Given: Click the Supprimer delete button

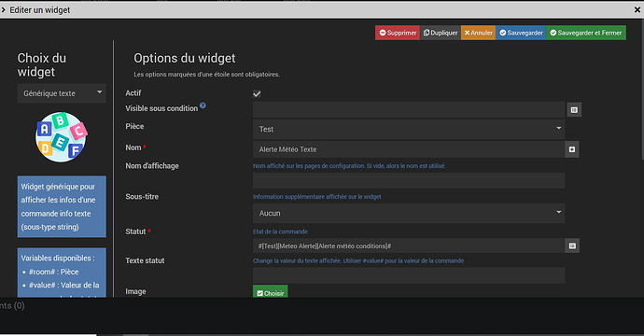Looking at the screenshot, I should coord(398,33).
